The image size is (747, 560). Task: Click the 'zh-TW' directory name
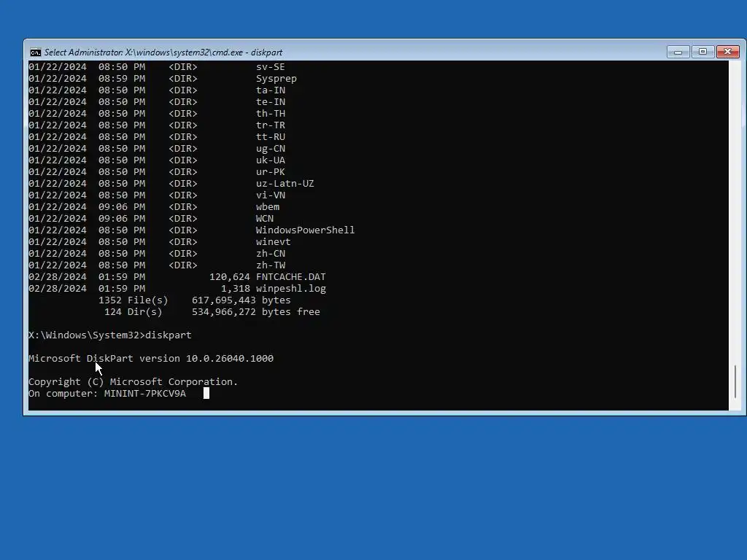pos(270,265)
